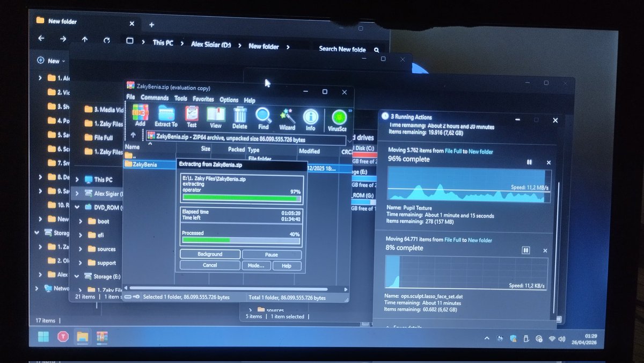Click File Explorer icon on taskbar
Image resolution: width=644 pixels, height=363 pixels.
(82, 337)
